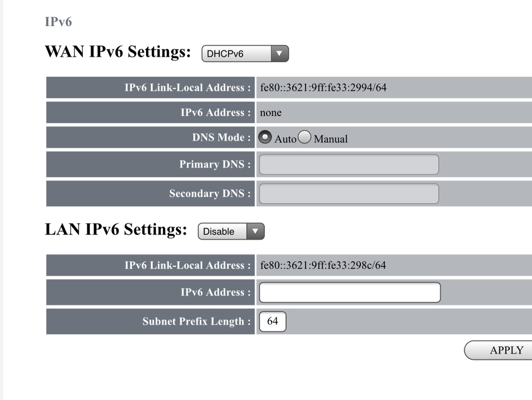Image resolution: width=532 pixels, height=400 pixels.
Task: Click the "LAN IPv6 Settings:" heading
Action: click(x=116, y=230)
